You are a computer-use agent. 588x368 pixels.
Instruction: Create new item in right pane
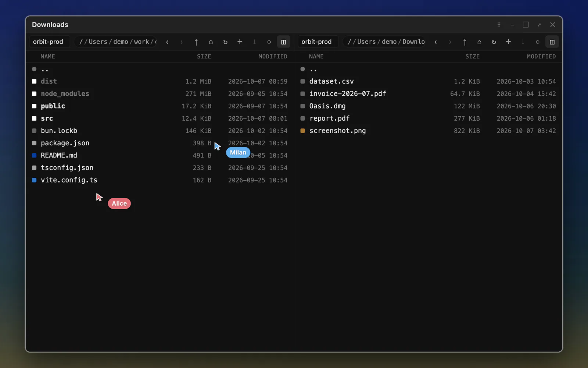point(508,42)
